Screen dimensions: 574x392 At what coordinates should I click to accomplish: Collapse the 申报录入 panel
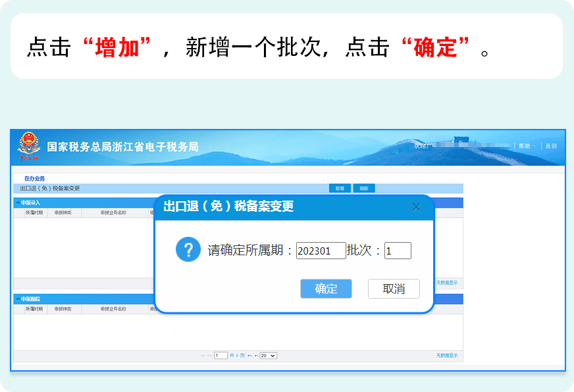[x=18, y=203]
